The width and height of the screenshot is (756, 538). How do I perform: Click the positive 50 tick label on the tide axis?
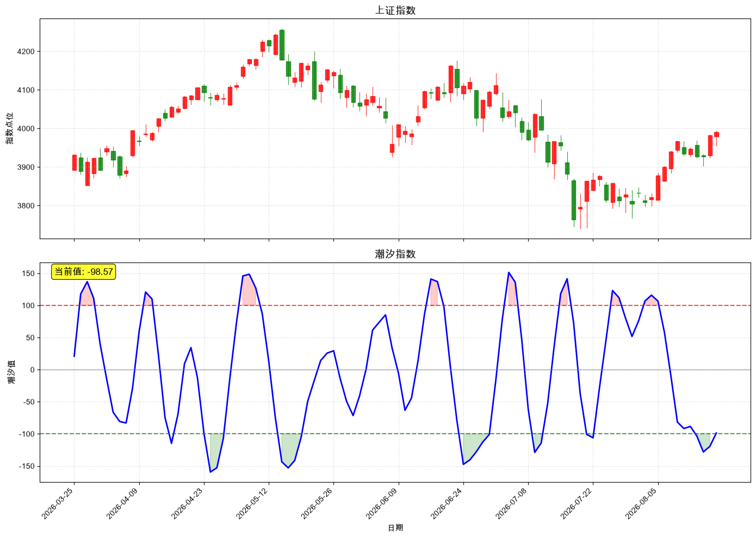[30, 338]
